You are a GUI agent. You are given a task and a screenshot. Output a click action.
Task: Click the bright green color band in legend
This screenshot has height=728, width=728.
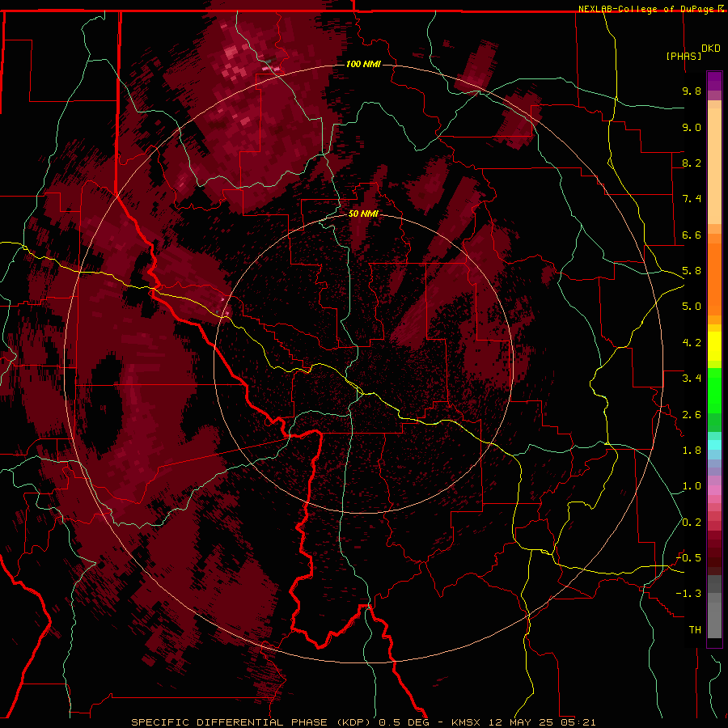714,392
